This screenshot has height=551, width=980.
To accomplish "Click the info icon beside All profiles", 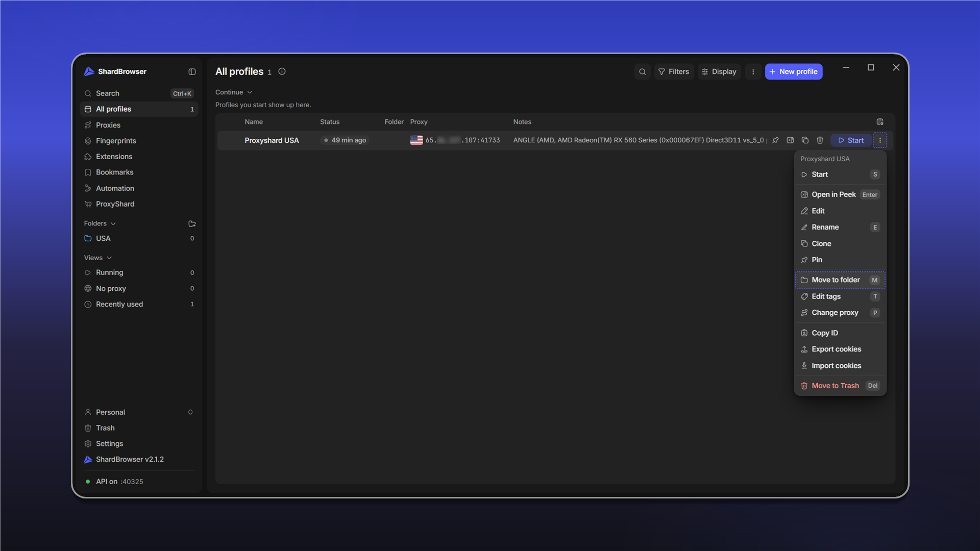I will point(282,72).
